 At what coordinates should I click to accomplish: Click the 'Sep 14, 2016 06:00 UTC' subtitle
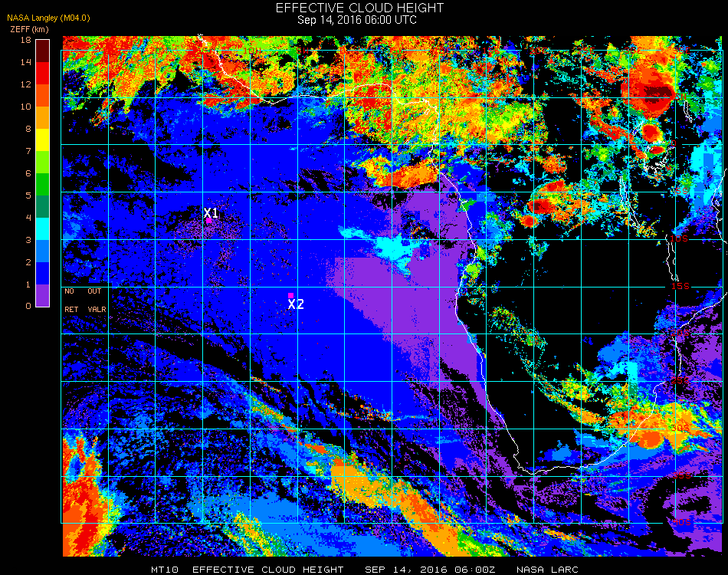[x=357, y=20]
